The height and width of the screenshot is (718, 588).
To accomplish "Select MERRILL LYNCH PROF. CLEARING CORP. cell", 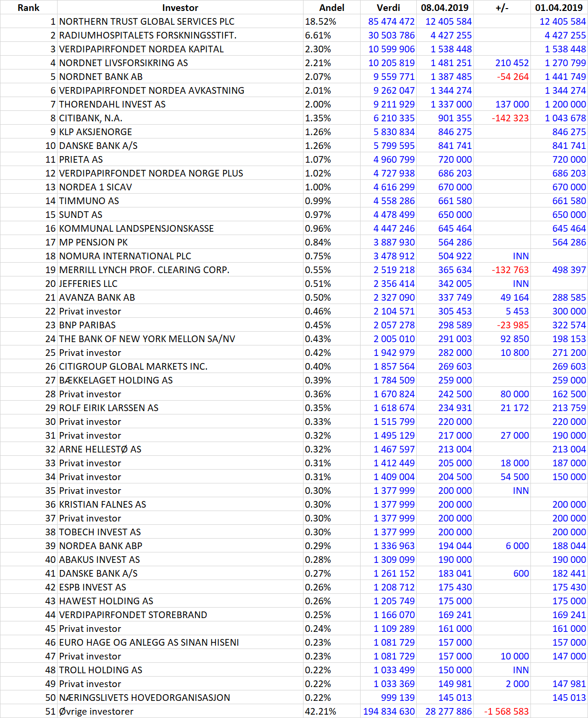I will click(180, 270).
